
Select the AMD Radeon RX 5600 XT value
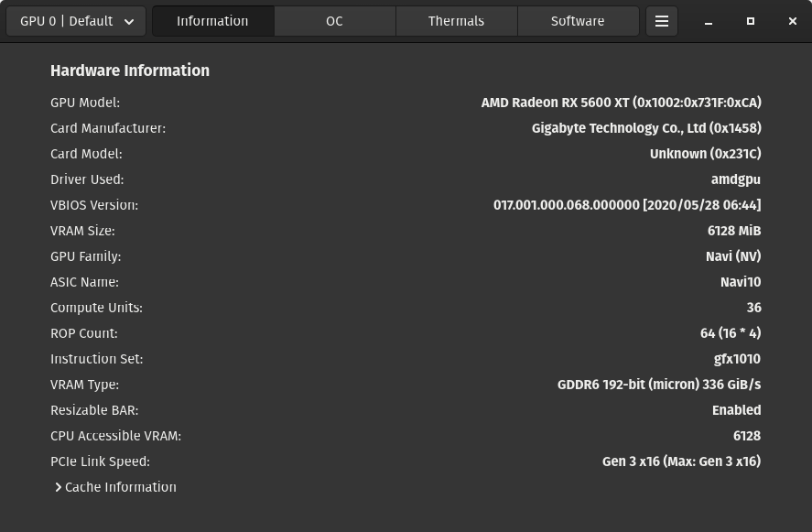(x=621, y=103)
